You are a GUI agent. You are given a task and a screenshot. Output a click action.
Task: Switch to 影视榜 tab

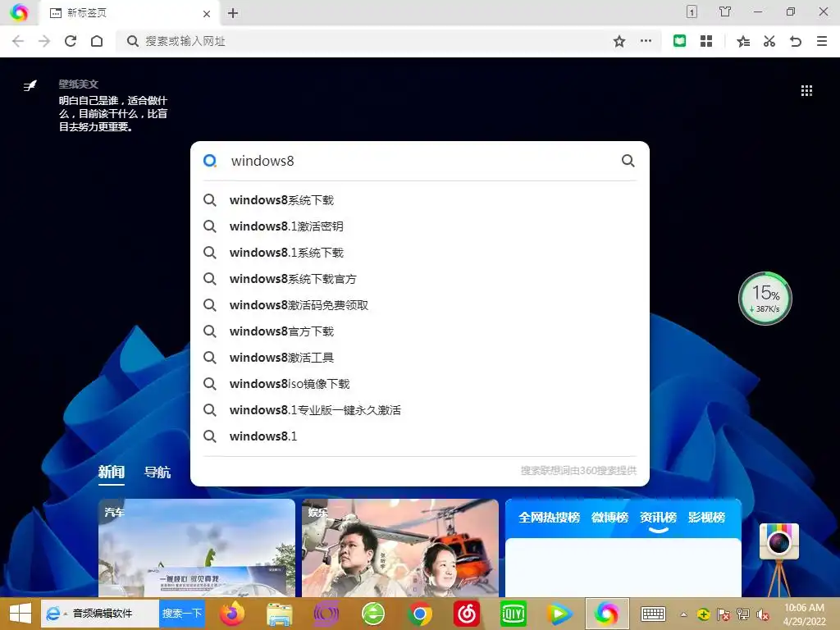point(706,518)
